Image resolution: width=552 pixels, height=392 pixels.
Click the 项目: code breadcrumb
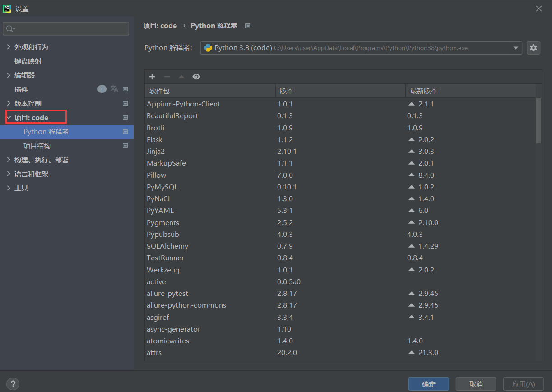(160, 26)
